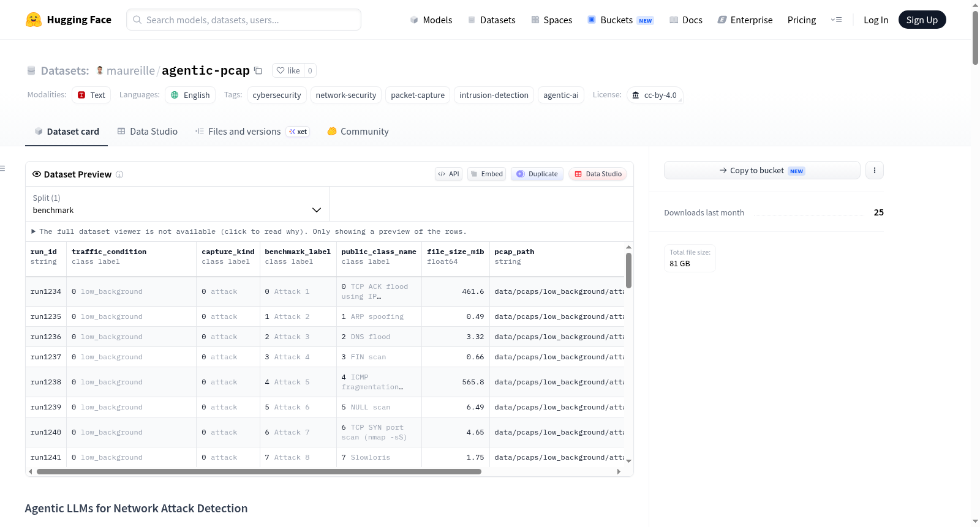Click the arrow to scroll table up

click(628, 247)
